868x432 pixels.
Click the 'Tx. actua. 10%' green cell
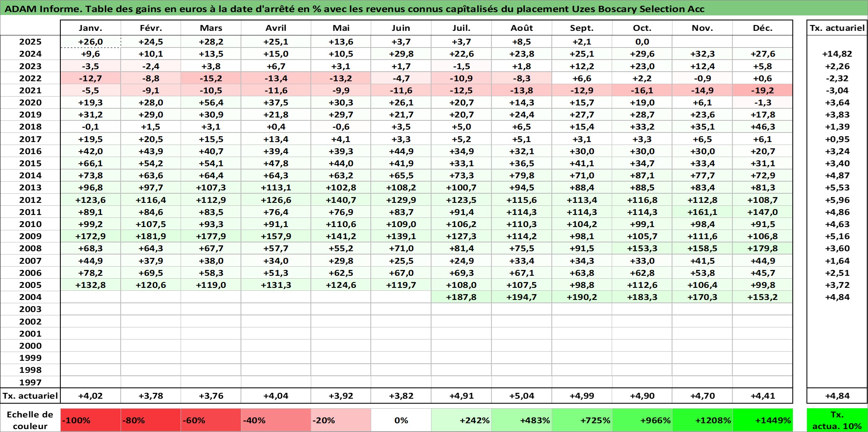coord(837,420)
